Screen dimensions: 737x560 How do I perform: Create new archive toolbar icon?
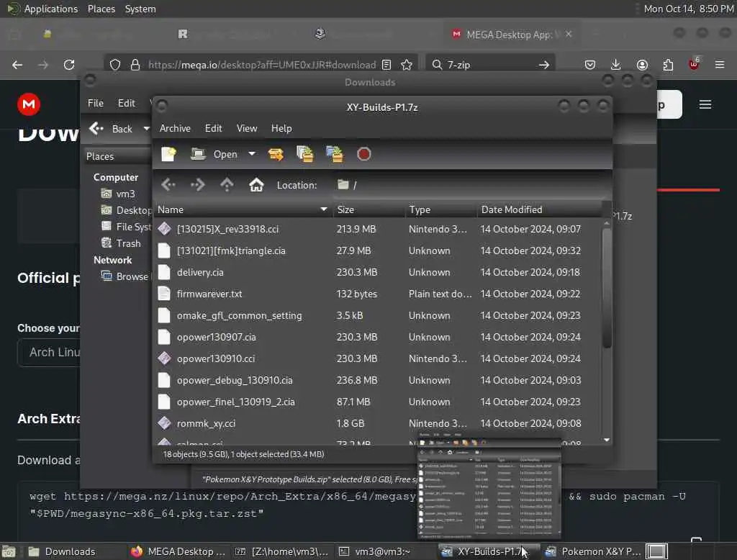[x=168, y=154]
